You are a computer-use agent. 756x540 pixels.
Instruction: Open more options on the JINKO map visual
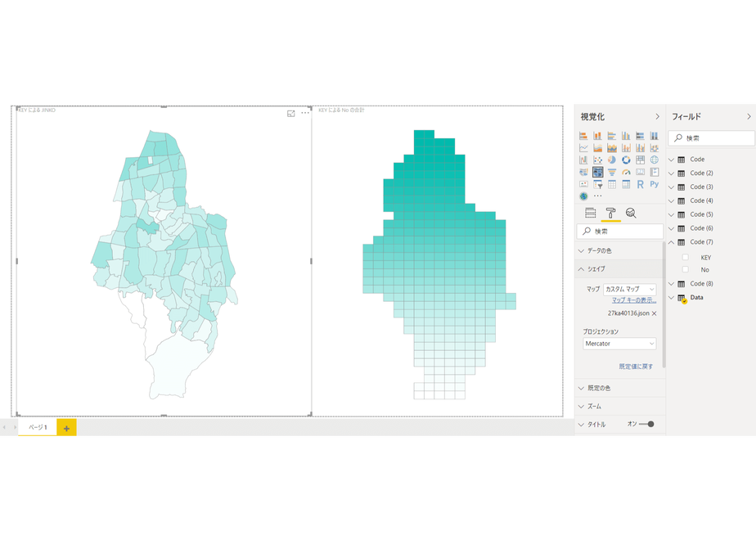tap(305, 113)
